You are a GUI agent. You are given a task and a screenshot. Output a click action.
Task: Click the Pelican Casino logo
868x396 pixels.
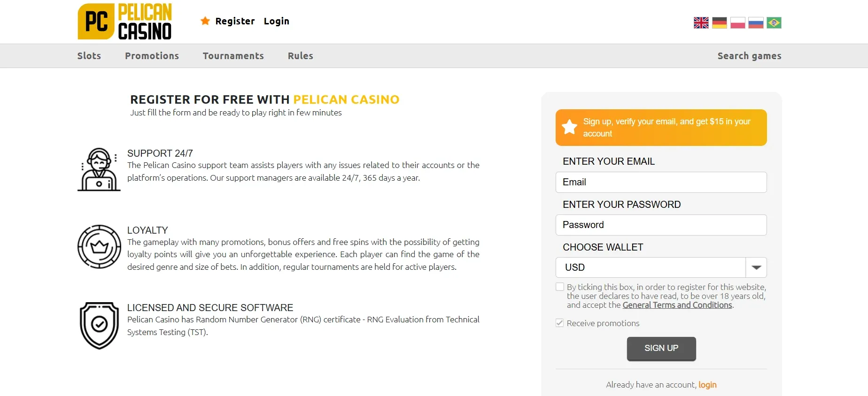[124, 21]
